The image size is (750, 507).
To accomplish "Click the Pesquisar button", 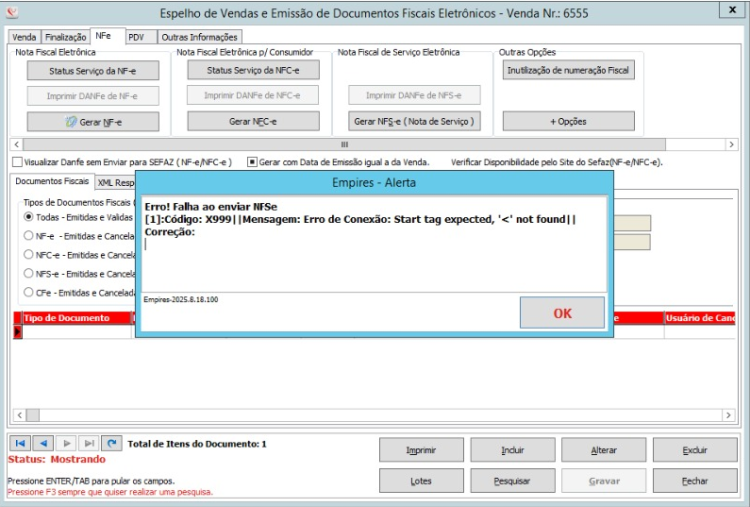I will pos(513,481).
